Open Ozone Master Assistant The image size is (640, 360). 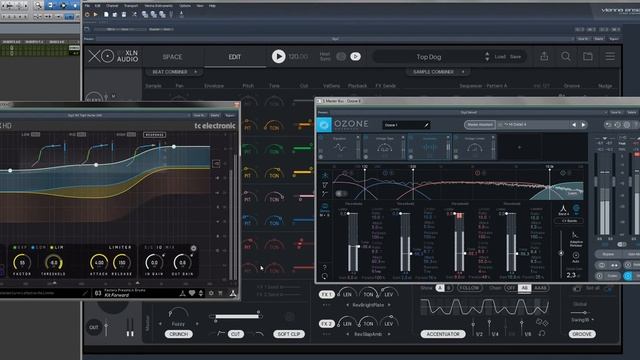tap(480, 124)
